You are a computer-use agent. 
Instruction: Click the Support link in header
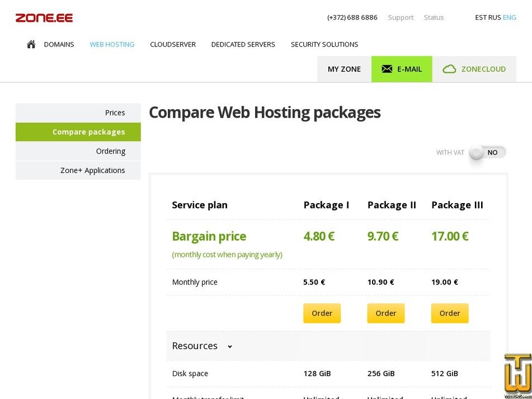(x=401, y=17)
